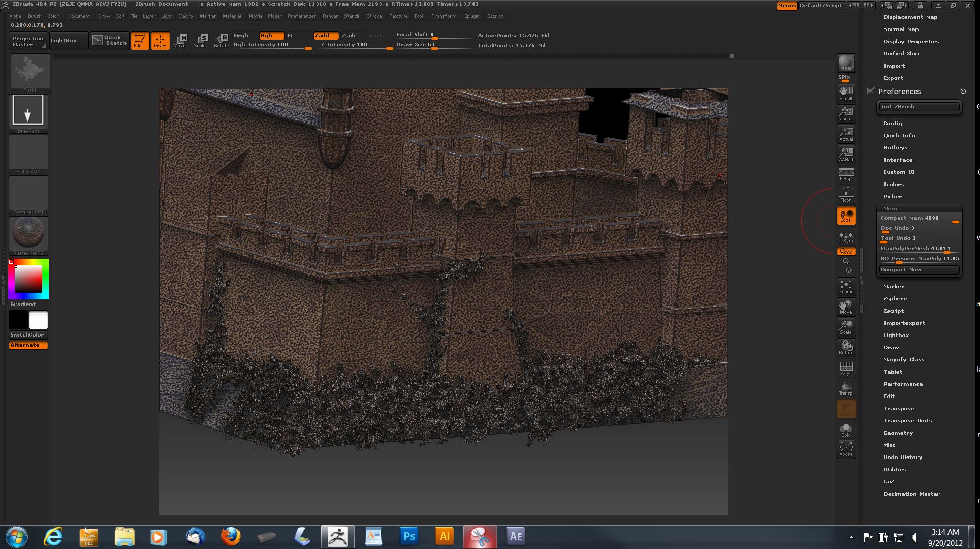Click the Xpose icon

846,449
